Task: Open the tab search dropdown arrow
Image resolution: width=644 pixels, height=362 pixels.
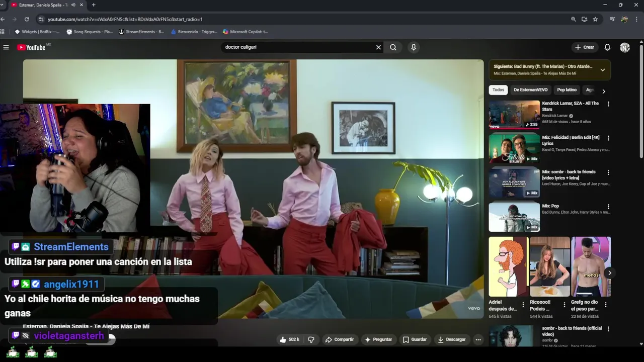Action: tap(3, 5)
